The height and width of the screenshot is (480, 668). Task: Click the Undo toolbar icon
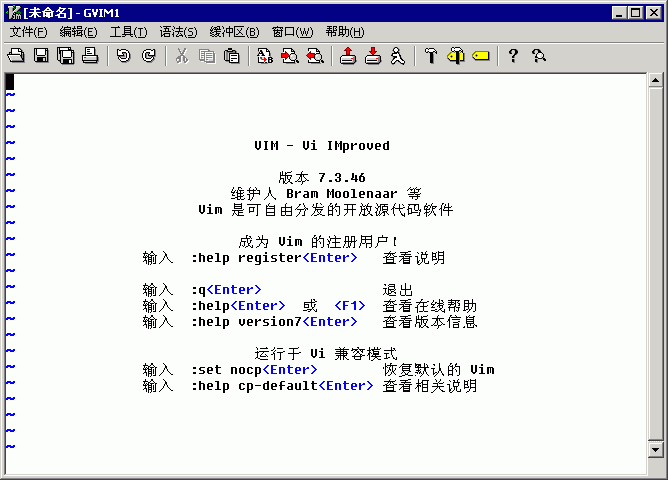click(x=124, y=56)
